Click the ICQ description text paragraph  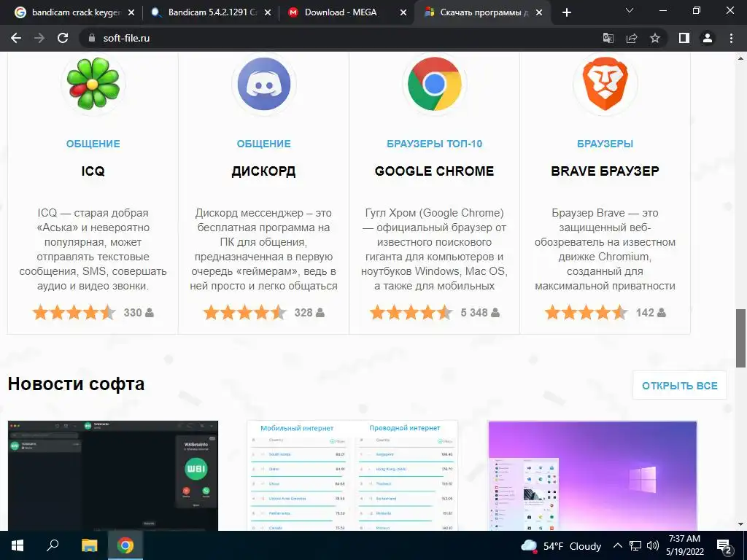point(93,249)
